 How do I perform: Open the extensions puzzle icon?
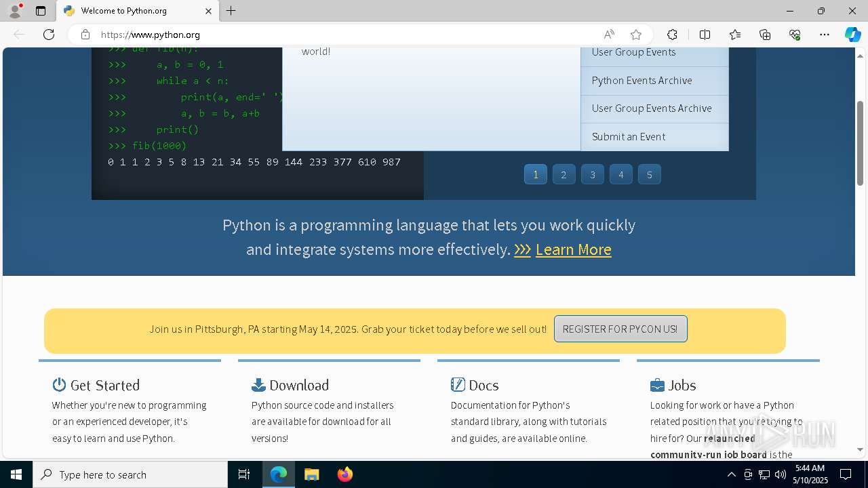[672, 35]
